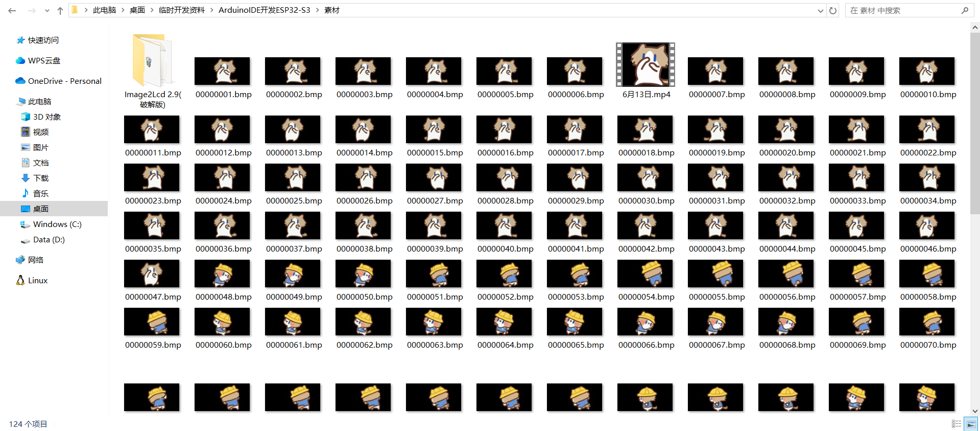The image size is (980, 431).
Task: Navigate to 临时开发资料 breadcrumb
Action: [182, 10]
